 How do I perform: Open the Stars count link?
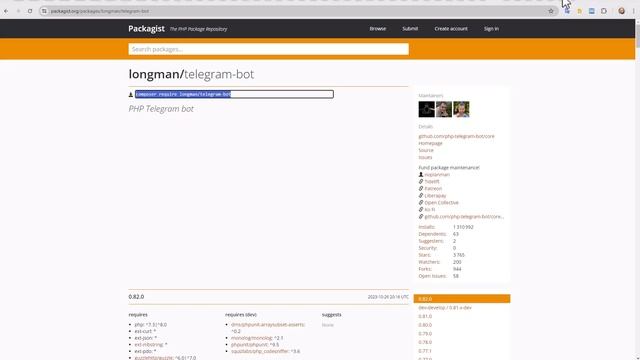424,255
